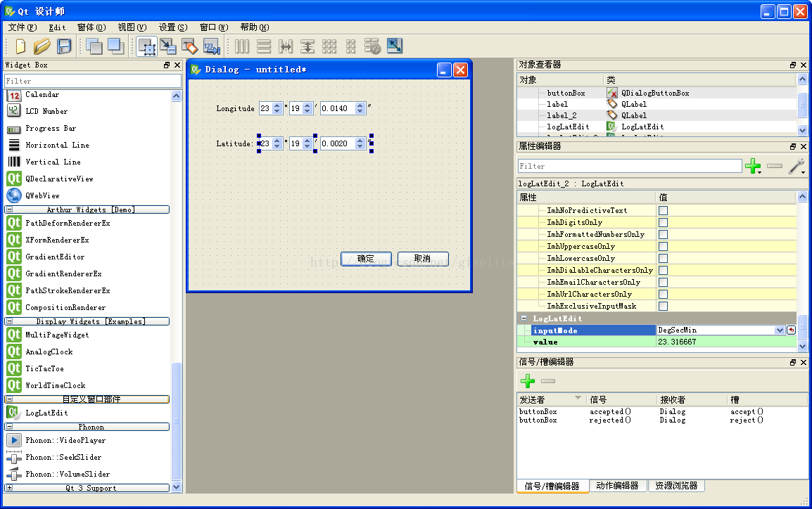Check the ImhExclusiveInputMask checkbox
The height and width of the screenshot is (509, 812).
coord(663,306)
